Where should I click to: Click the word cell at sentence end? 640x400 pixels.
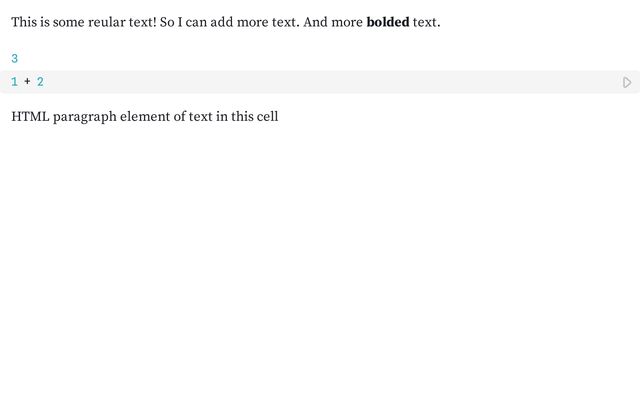coord(267,116)
